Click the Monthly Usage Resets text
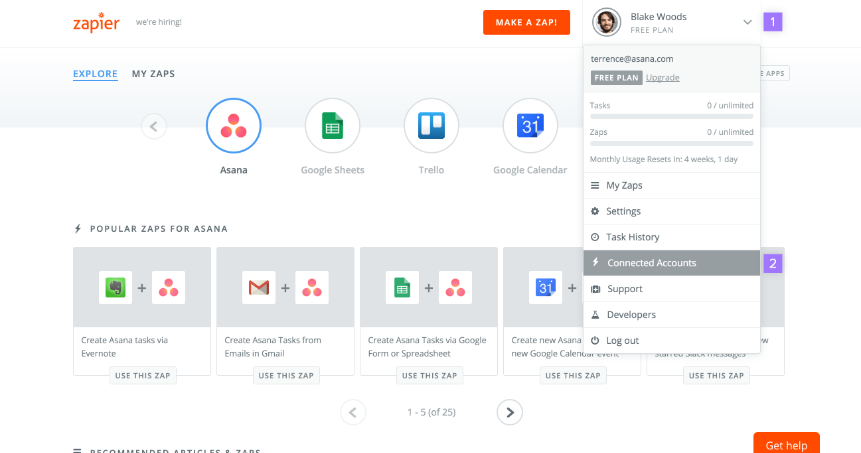 (x=664, y=159)
